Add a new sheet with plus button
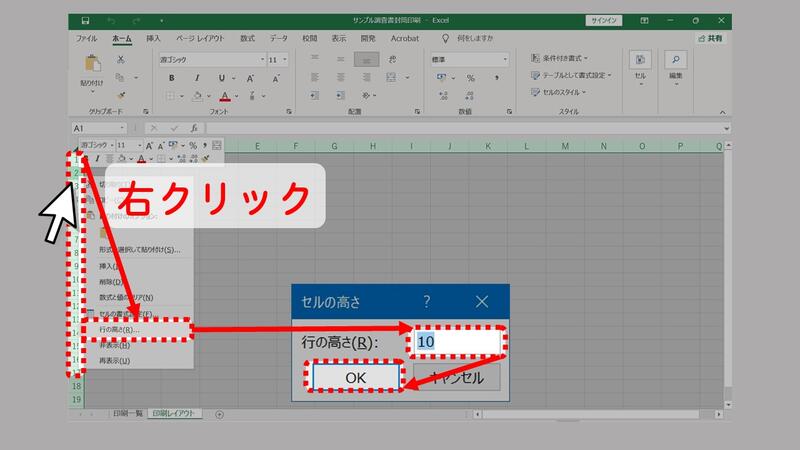800x450 pixels. click(x=219, y=414)
